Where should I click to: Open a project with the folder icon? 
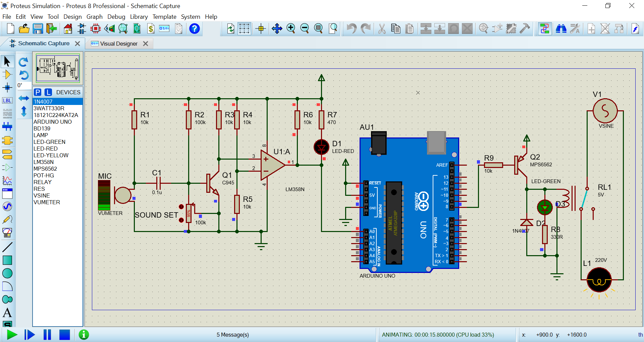coord(24,29)
